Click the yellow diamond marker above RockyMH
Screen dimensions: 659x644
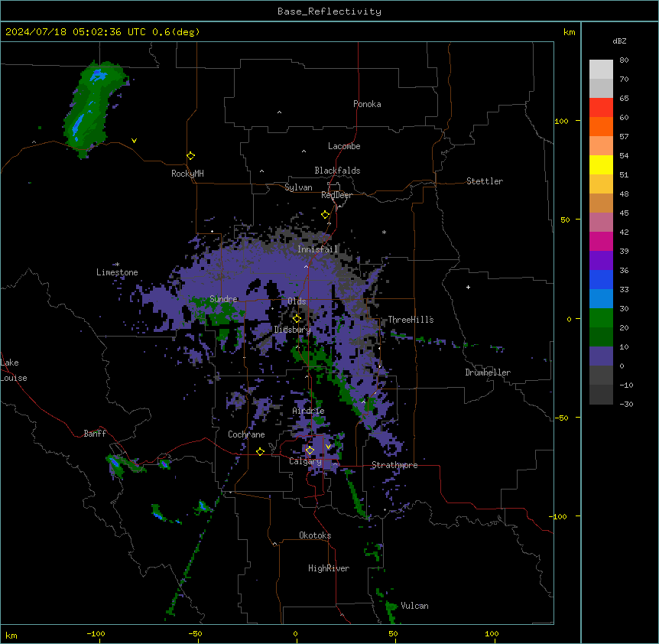pos(190,156)
